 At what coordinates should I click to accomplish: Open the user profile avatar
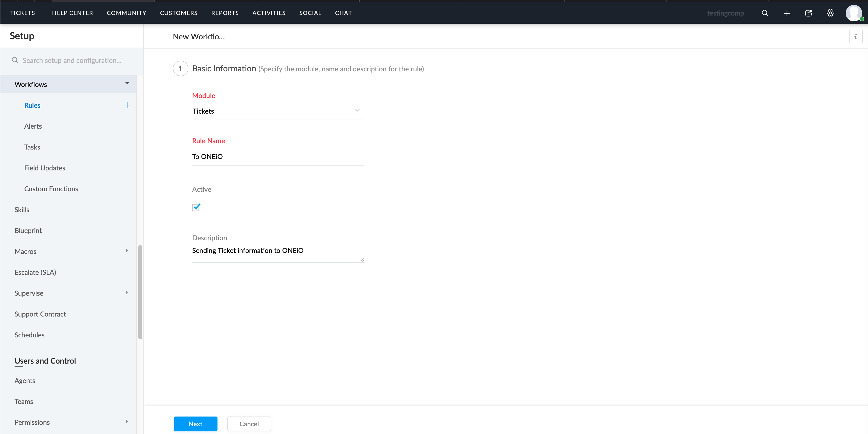pos(854,13)
